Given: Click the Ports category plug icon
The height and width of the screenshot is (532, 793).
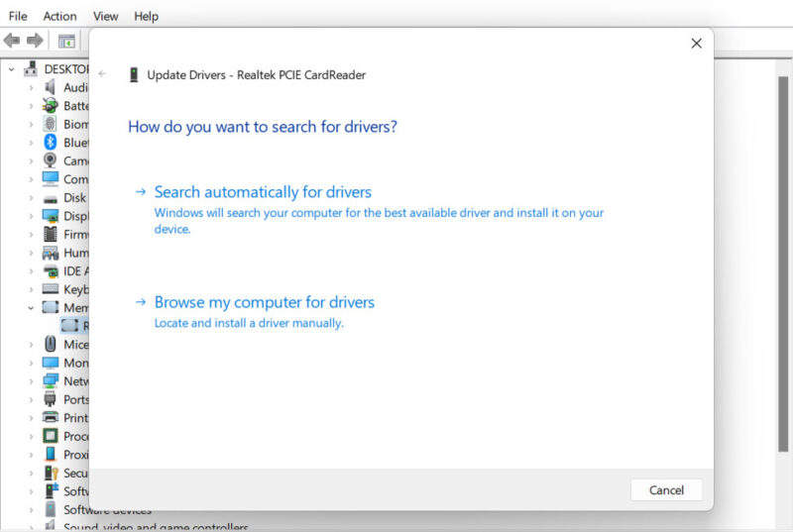Looking at the screenshot, I should click(51, 399).
